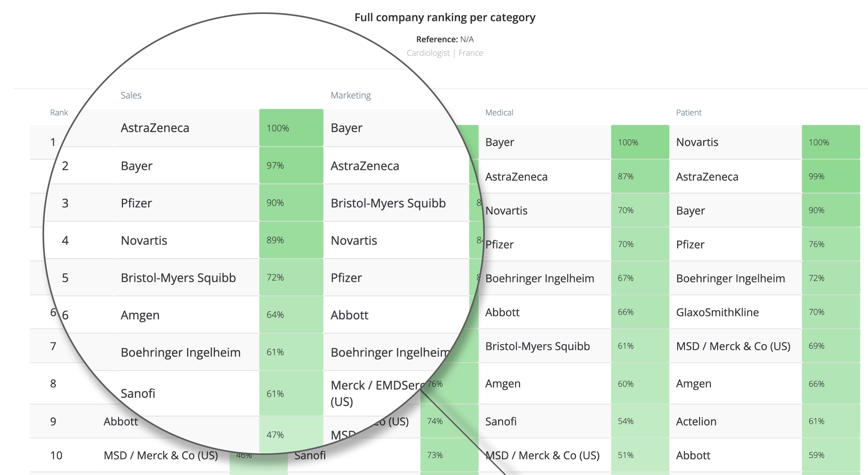868x475 pixels.
Task: Click the chart title 'Full company ranking per category'
Action: pyautogui.click(x=444, y=18)
